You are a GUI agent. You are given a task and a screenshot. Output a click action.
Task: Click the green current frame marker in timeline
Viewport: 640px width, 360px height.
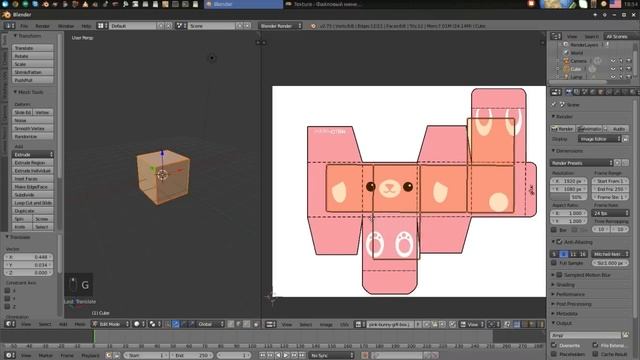point(94,336)
